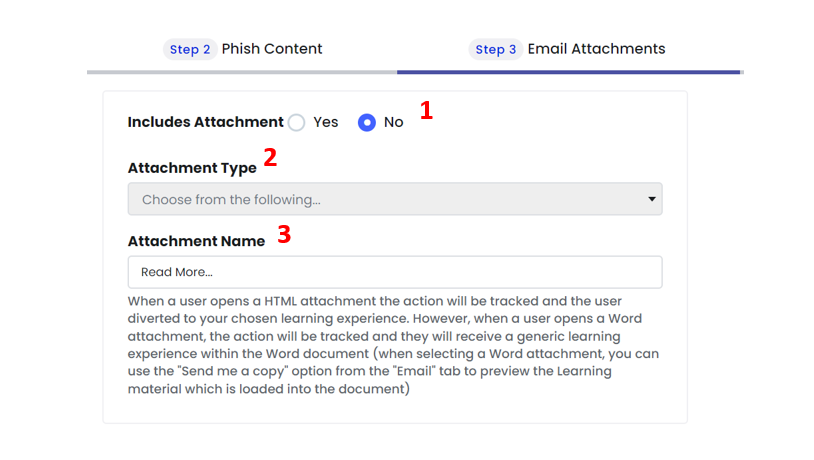Click the "No" text label
The width and height of the screenshot is (814, 460).
394,122
